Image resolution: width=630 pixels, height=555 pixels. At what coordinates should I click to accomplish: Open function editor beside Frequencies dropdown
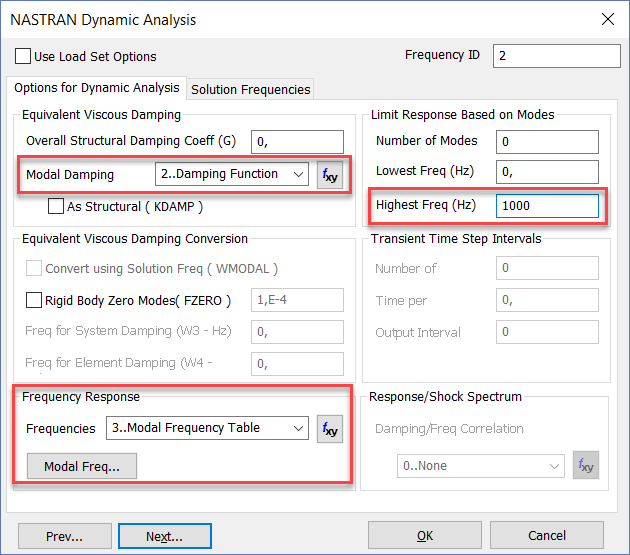[330, 429]
